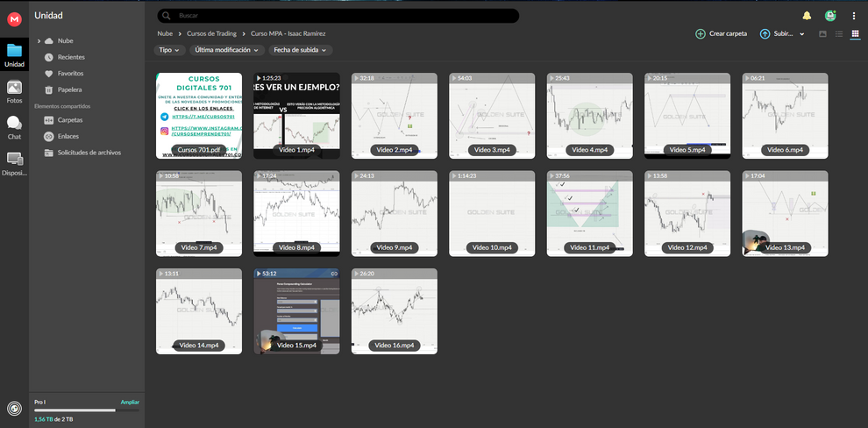Screen dimensions: 868x428
Task: Open Papelera in the left panel
Action: 69,89
